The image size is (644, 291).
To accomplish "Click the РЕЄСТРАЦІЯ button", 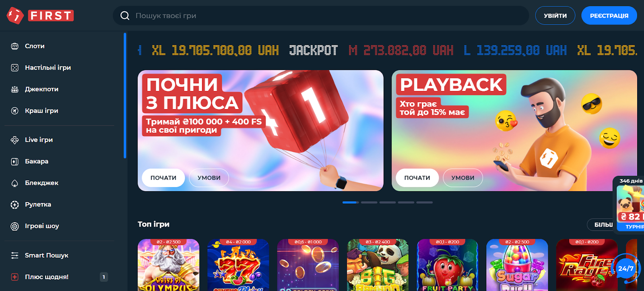I will [609, 16].
